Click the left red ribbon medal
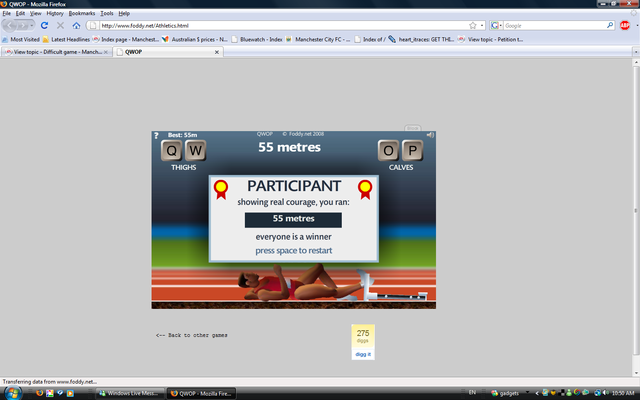The height and width of the screenshot is (400, 640). [221, 189]
